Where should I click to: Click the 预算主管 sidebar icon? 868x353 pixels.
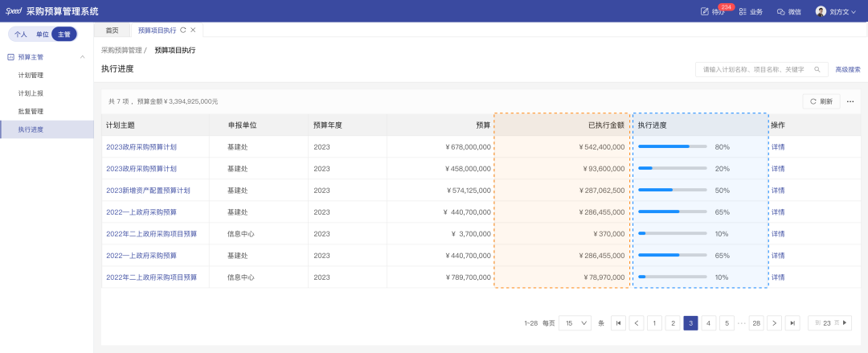(10, 57)
